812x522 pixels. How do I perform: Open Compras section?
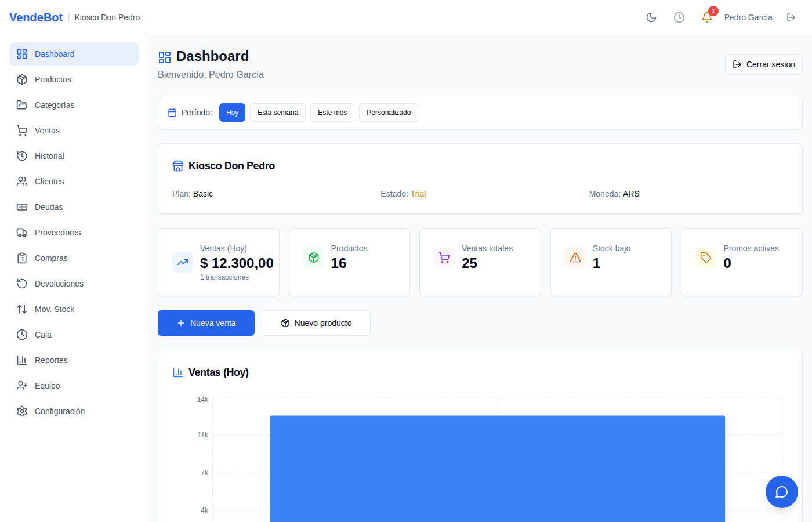(x=74, y=258)
